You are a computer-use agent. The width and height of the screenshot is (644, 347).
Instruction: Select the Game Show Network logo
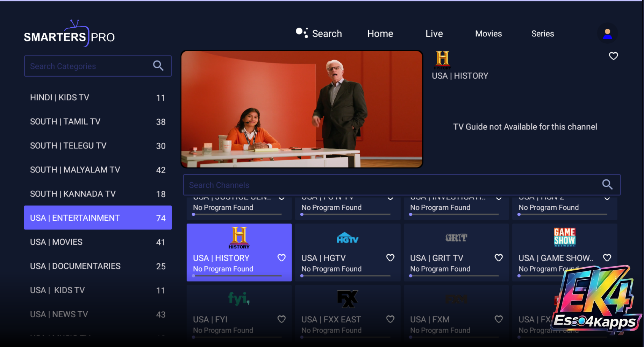pyautogui.click(x=564, y=237)
